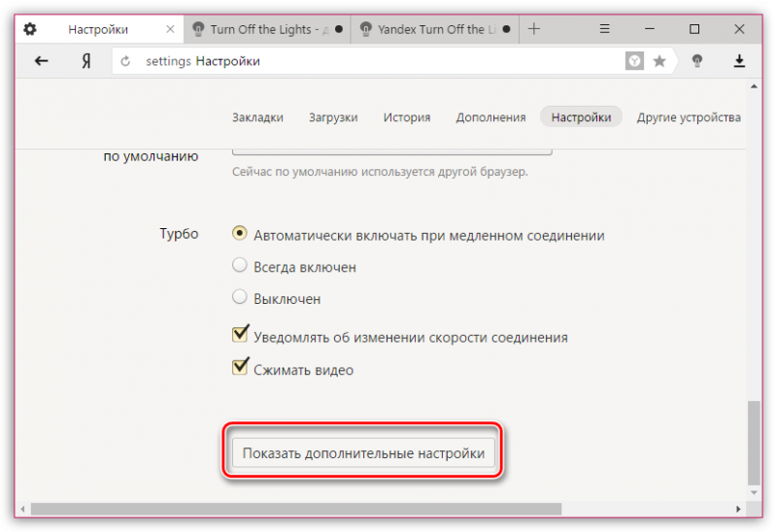Open Закладки section
This screenshot has width=777, height=532.
coord(257,117)
